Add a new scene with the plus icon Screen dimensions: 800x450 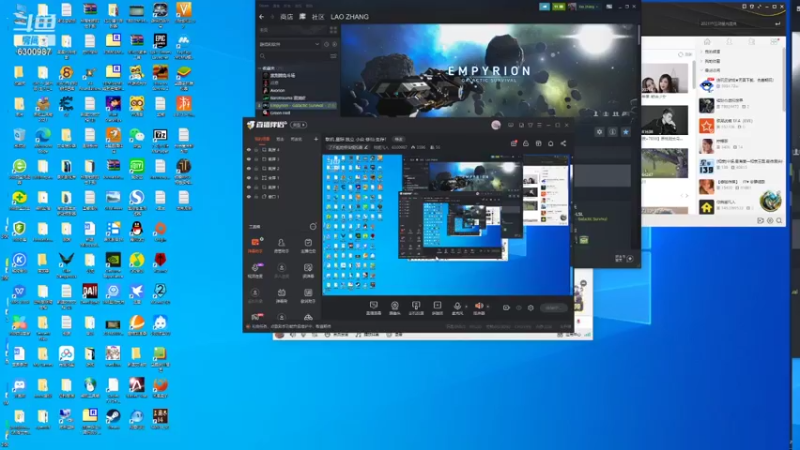(316, 139)
